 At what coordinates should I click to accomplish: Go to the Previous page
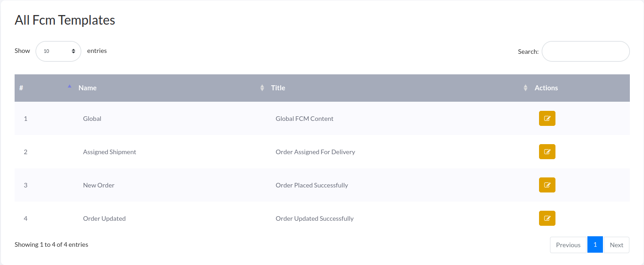tap(568, 245)
